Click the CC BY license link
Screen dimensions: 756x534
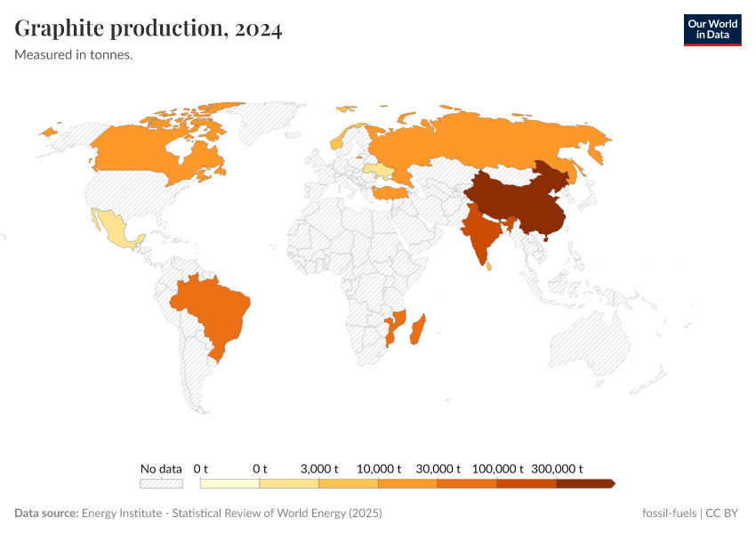pos(722,513)
